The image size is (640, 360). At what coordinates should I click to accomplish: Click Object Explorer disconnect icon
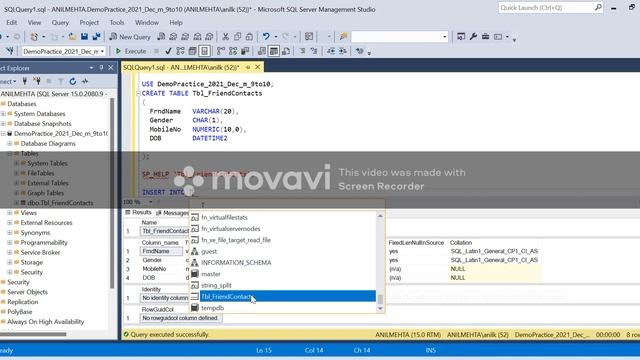(x=37, y=81)
